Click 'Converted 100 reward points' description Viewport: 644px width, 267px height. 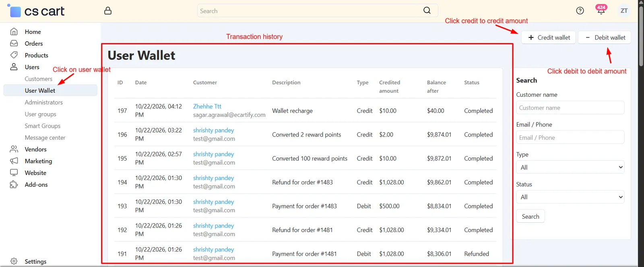point(310,158)
